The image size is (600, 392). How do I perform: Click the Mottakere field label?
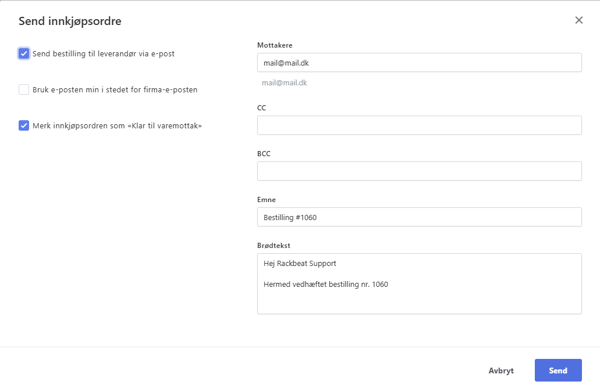click(x=275, y=45)
